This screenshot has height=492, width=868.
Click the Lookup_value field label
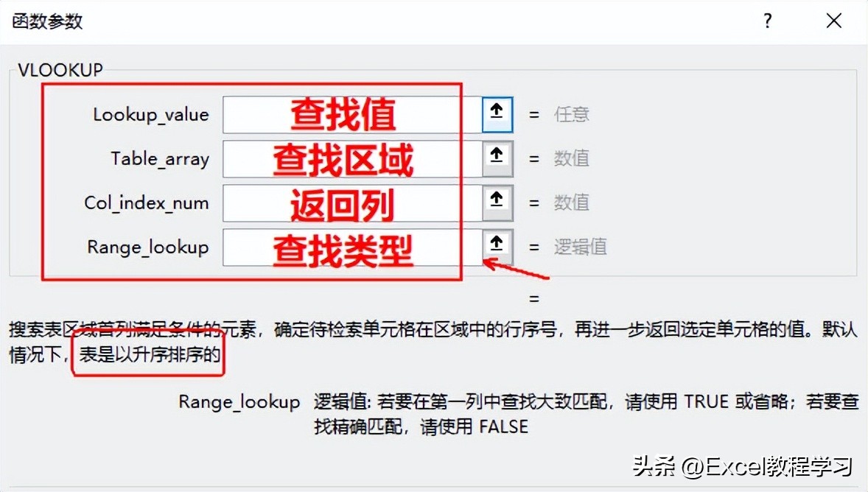pos(150,115)
